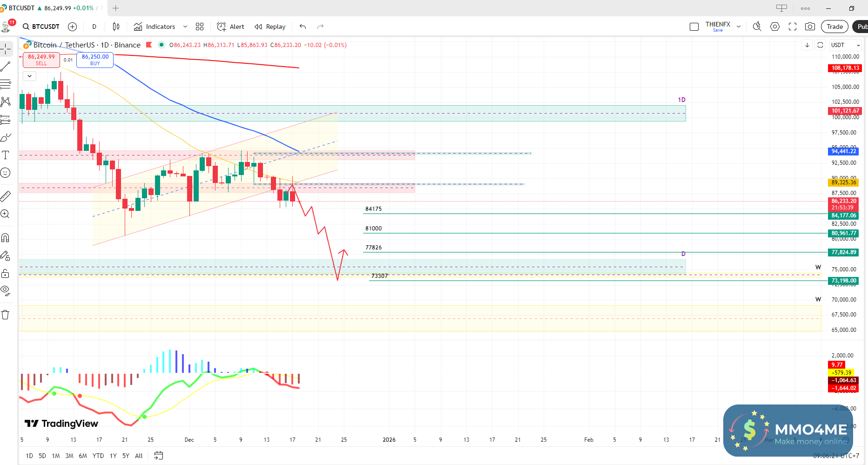
Task: Open the user profile avatar menu
Action: point(7,27)
